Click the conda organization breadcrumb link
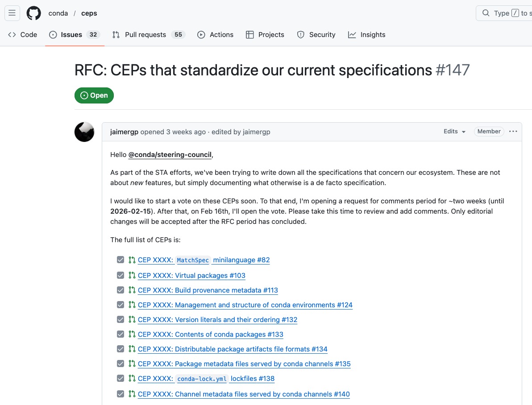The height and width of the screenshot is (405, 532). pos(58,13)
